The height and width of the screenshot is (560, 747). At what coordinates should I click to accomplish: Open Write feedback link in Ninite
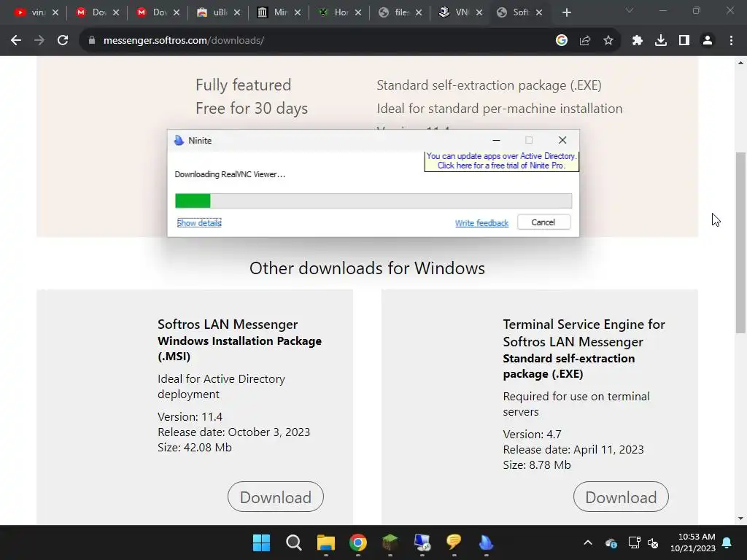click(481, 223)
